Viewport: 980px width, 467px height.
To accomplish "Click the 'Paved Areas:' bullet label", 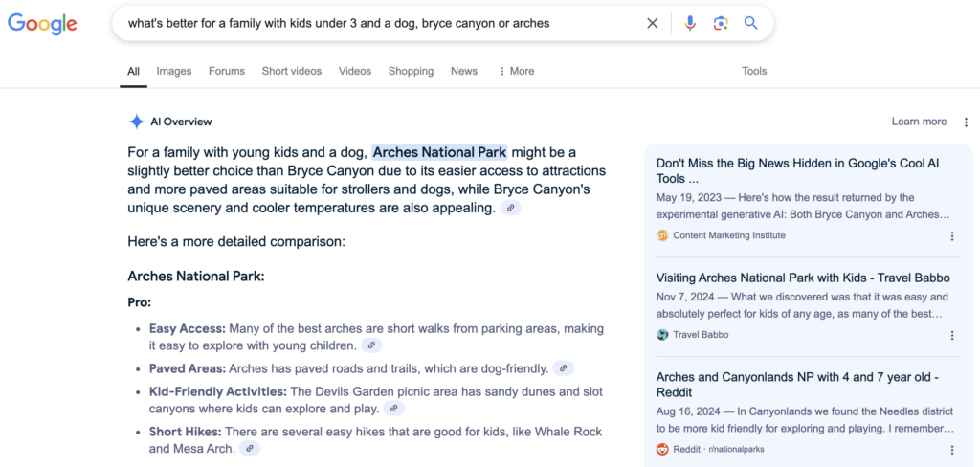I will click(x=187, y=368).
